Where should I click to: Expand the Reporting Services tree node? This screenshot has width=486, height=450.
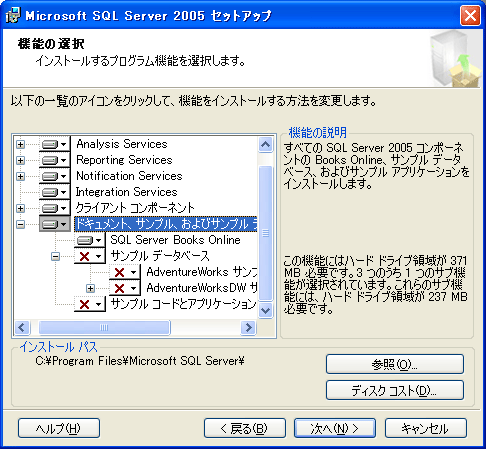tap(20, 160)
